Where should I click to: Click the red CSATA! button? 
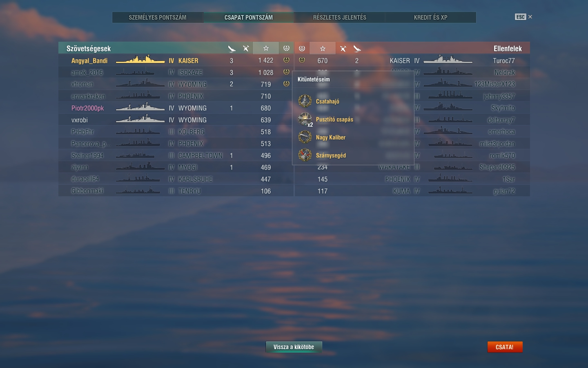[505, 347]
